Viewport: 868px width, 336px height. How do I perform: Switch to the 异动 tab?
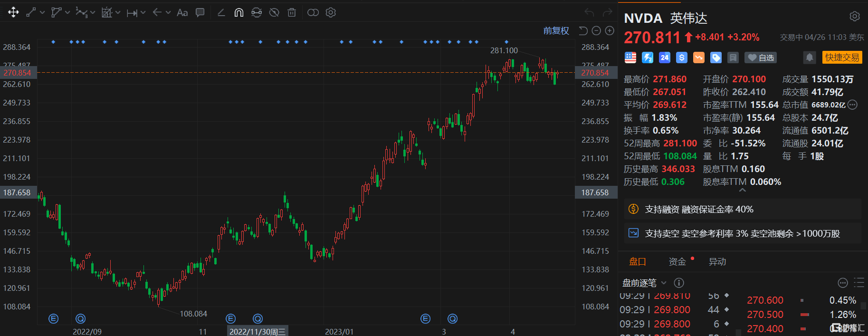(x=717, y=261)
